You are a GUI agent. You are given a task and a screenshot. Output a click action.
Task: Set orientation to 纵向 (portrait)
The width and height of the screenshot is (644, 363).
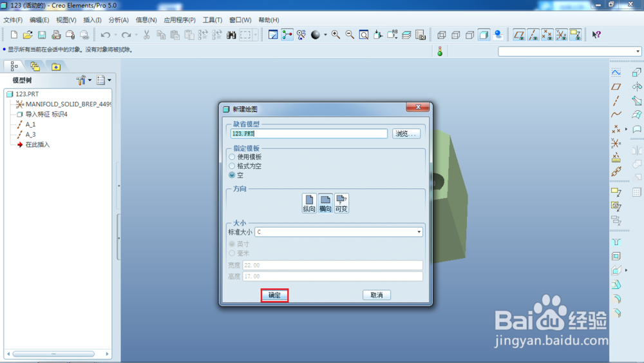309,203
